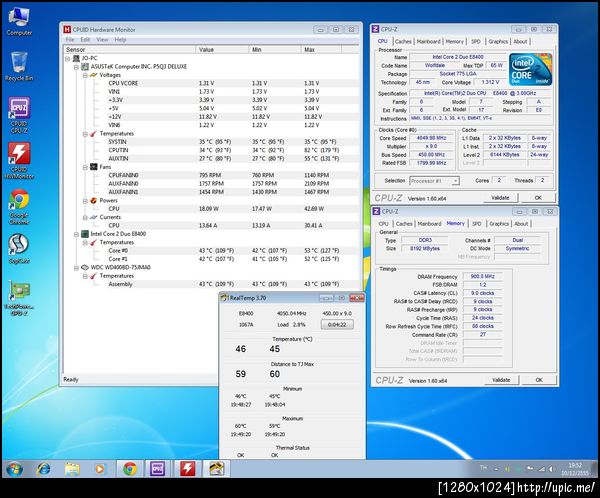Select the Google Chrome desktop shortcut
The image size is (600, 498).
19,206
